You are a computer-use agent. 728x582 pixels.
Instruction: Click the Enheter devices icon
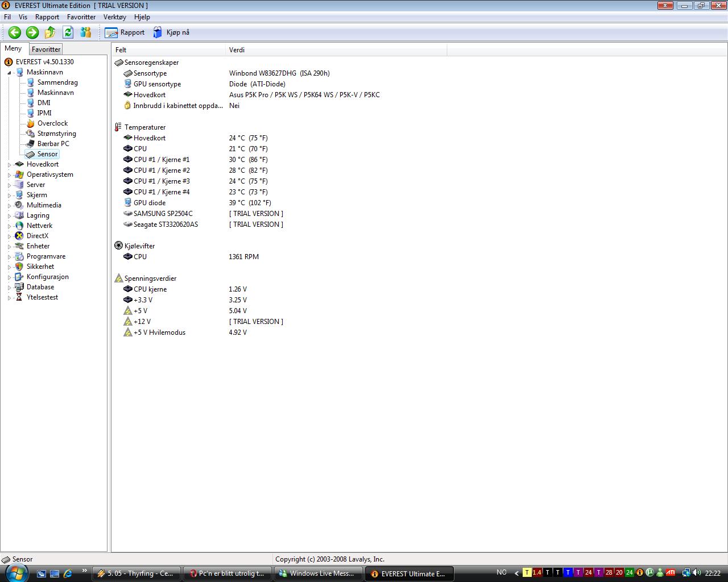(x=19, y=246)
